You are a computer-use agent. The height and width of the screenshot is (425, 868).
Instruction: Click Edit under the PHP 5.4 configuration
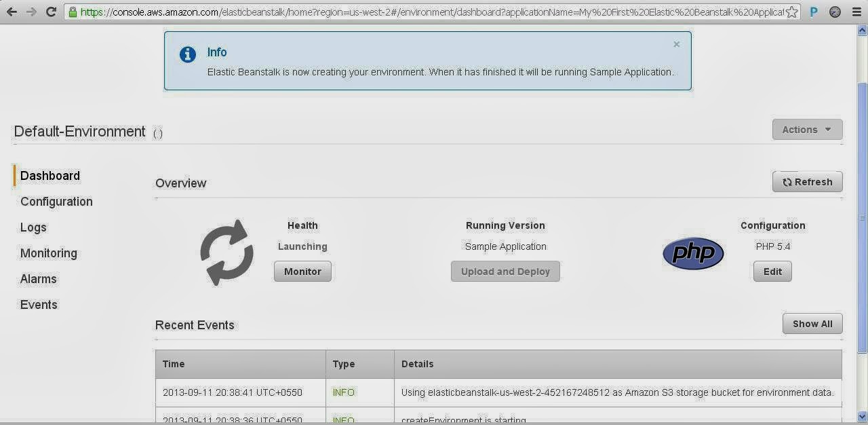pos(772,271)
